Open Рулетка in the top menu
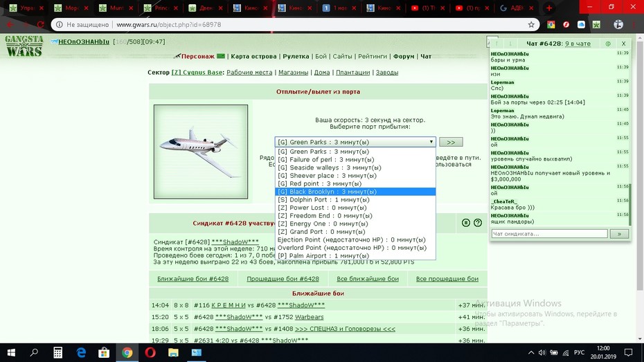 pyautogui.click(x=296, y=56)
